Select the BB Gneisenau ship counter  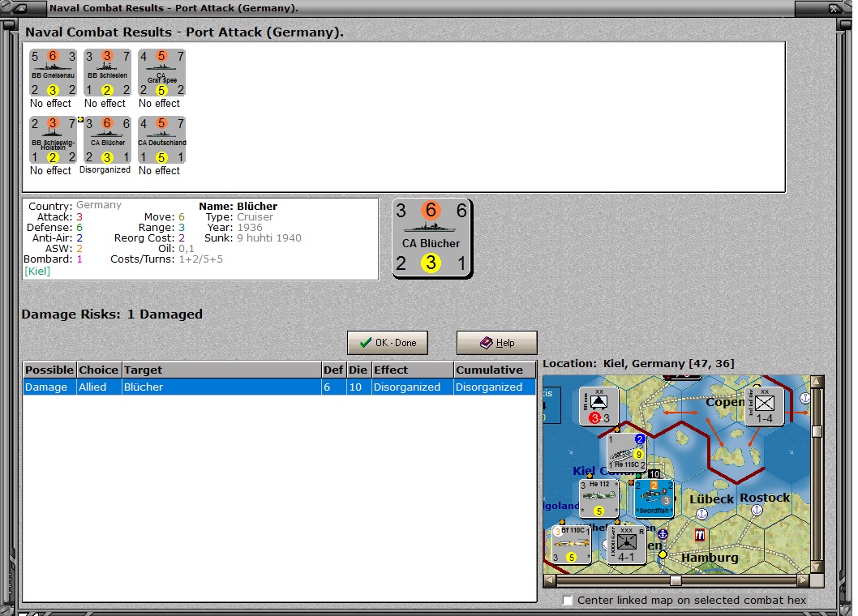(53, 73)
